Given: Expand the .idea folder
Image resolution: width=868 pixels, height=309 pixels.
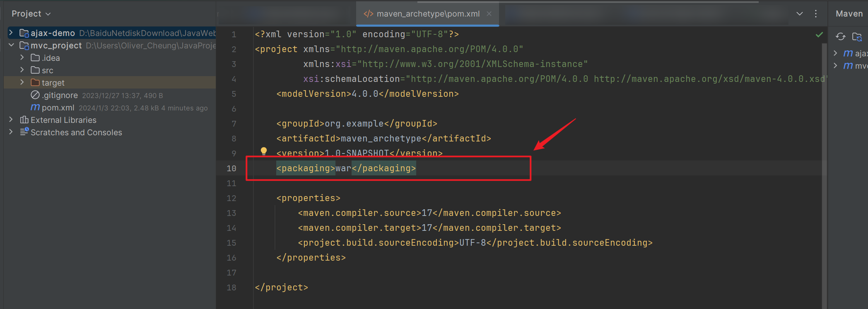Looking at the screenshot, I should [x=22, y=57].
